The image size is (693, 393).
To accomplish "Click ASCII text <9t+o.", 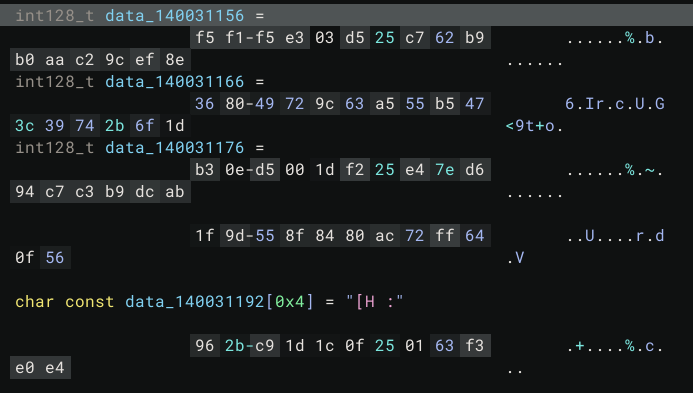I will click(534, 126).
